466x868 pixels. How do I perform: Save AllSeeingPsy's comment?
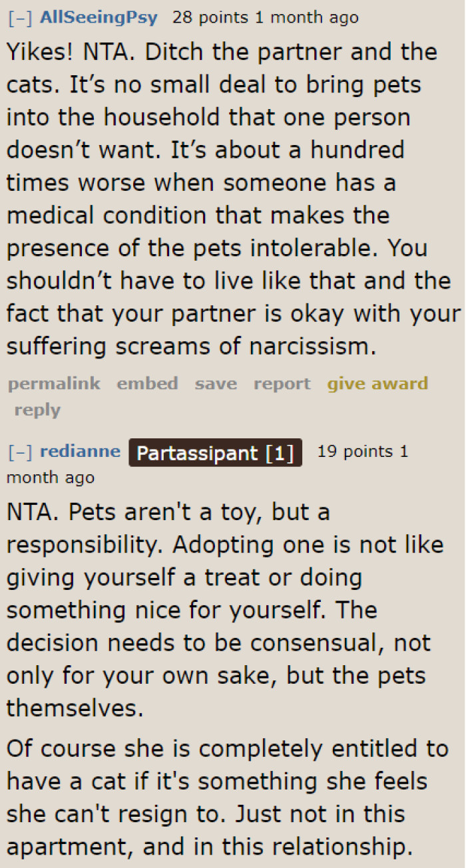point(216,383)
